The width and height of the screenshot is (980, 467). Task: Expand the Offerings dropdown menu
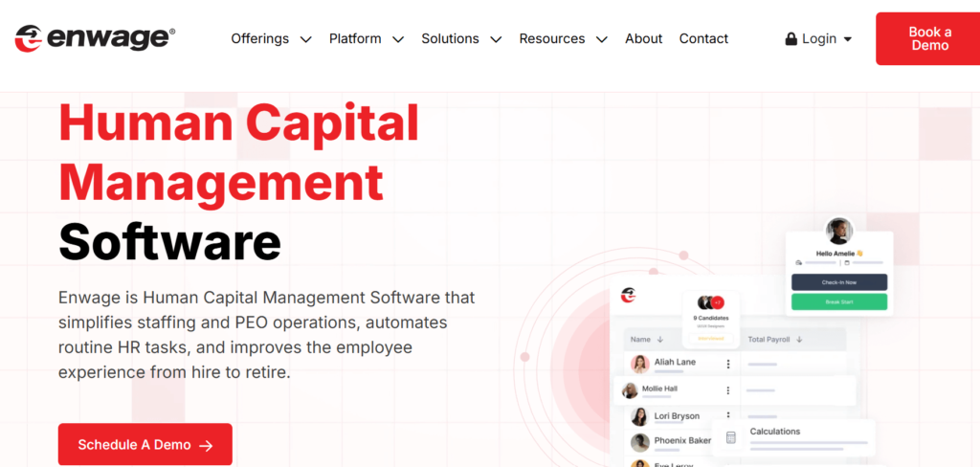tap(305, 39)
